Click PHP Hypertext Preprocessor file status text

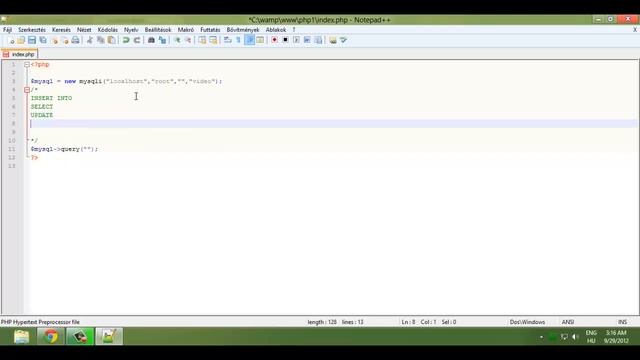pos(40,322)
